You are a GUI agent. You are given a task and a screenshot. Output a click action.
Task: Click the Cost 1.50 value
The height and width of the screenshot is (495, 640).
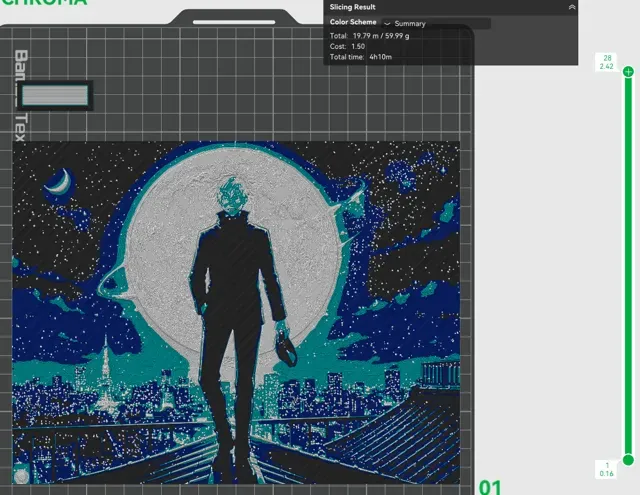(x=358, y=46)
